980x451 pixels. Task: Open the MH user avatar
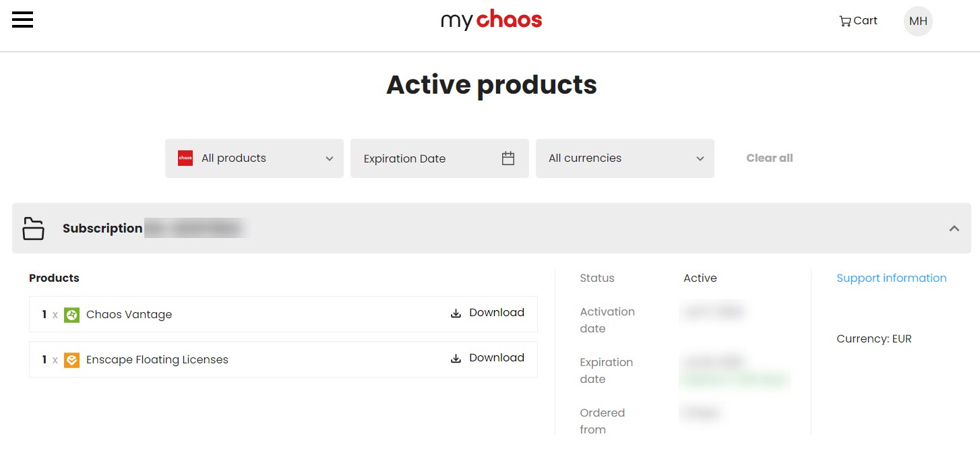918,21
